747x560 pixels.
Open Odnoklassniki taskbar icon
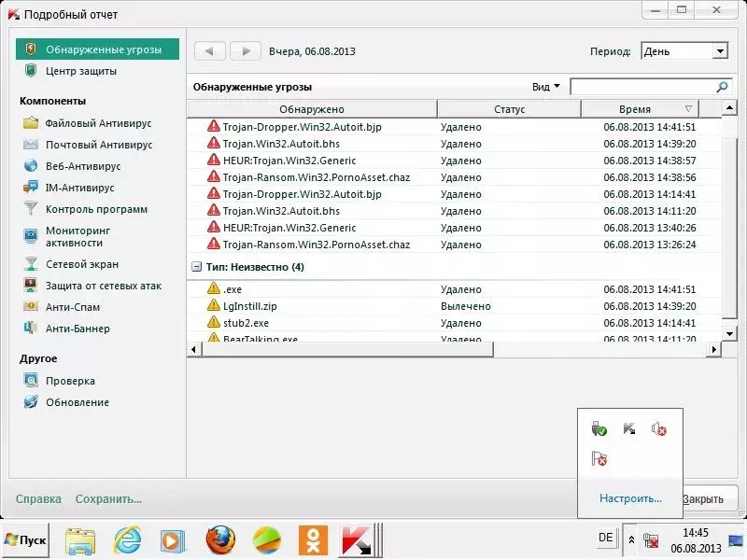pos(313,540)
